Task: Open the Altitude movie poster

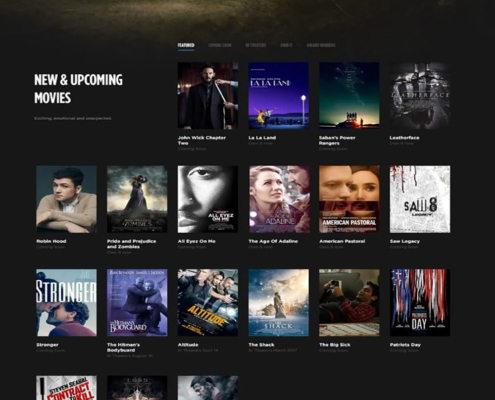Action: (x=208, y=303)
